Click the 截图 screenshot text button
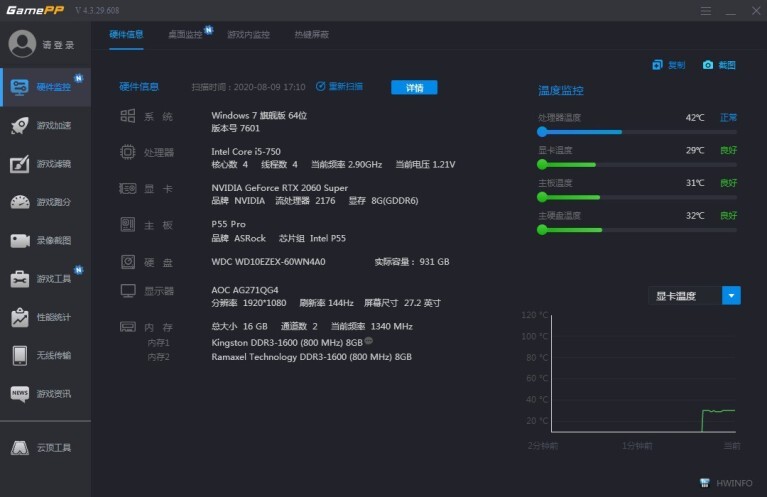 727,65
